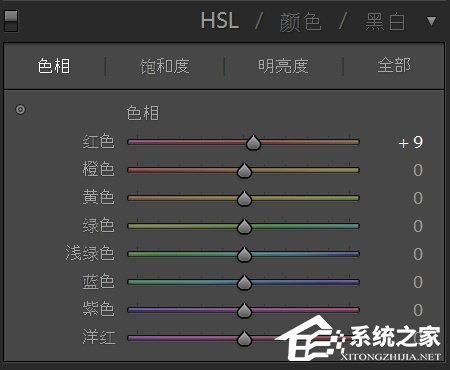Click the 浅绿色 hue slider handle
The height and width of the screenshot is (370, 450).
[244, 255]
